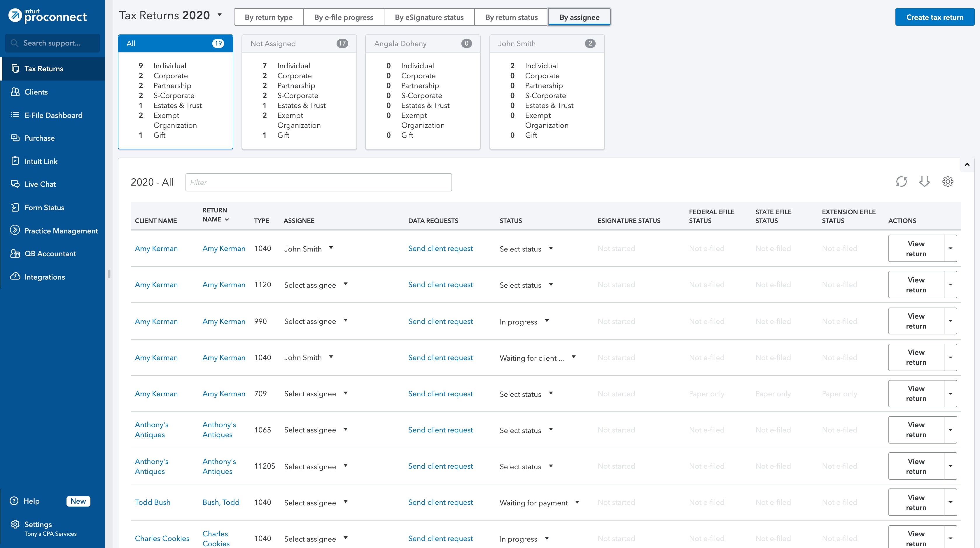
Task: Open Todd Bush client link
Action: click(x=153, y=502)
